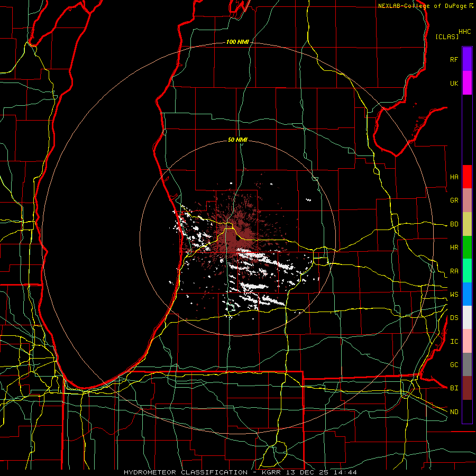Click the GR dusty pink color swatch
This screenshot has width=476, height=476.
pos(467,200)
